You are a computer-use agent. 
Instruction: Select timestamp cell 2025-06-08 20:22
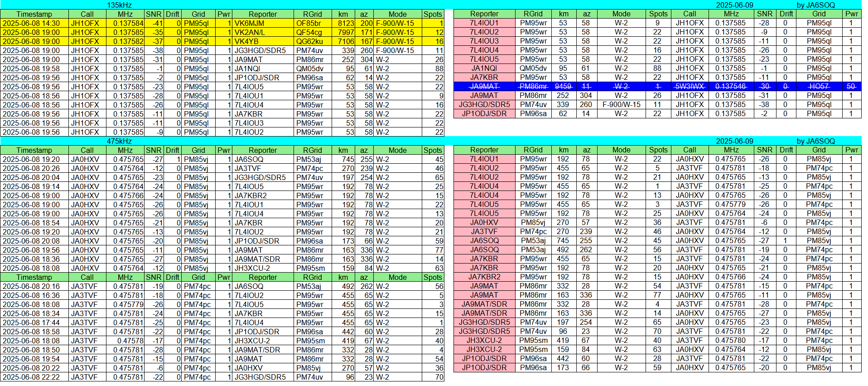pyautogui.click(x=34, y=368)
